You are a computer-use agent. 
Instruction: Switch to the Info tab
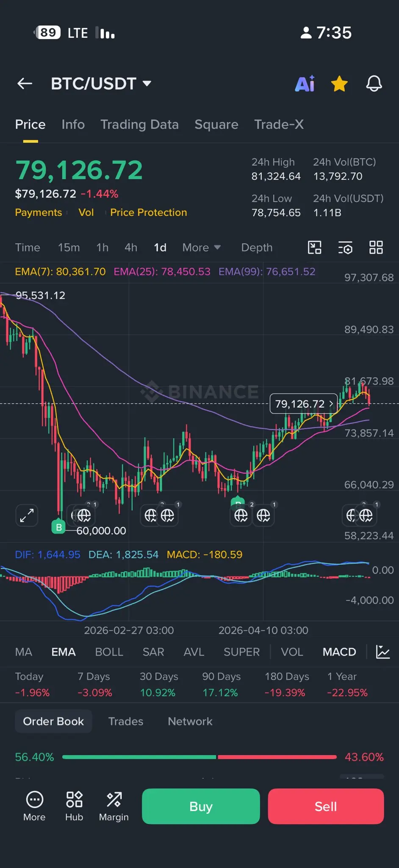click(x=73, y=124)
